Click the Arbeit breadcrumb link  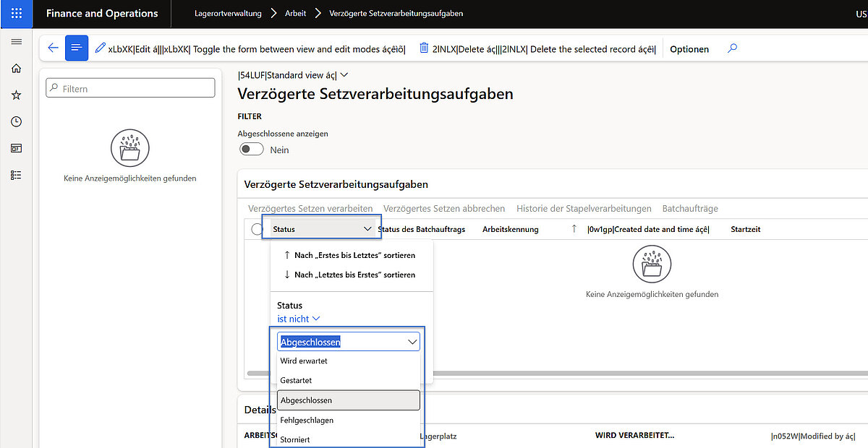point(295,14)
